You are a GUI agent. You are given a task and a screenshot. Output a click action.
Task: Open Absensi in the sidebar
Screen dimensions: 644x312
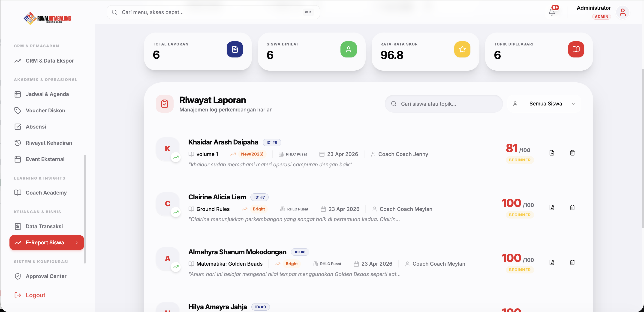36,127
